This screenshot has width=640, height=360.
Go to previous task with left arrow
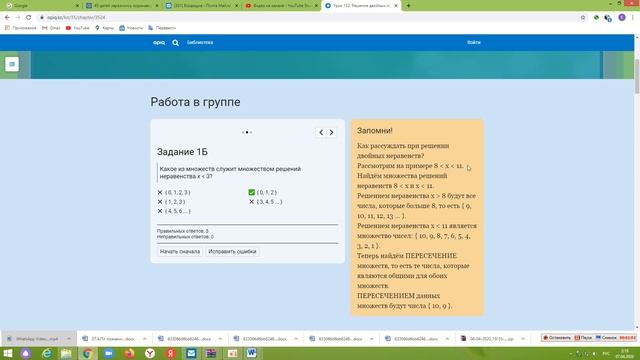coord(321,132)
